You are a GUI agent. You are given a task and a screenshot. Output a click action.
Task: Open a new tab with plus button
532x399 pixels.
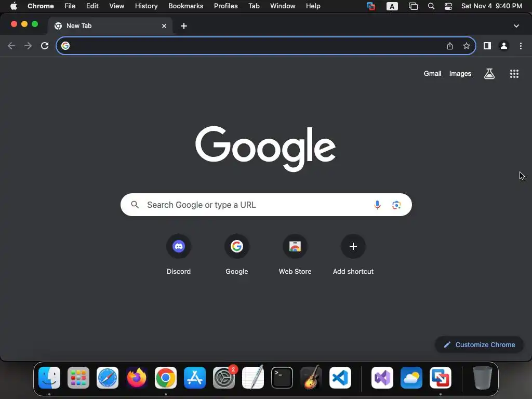coord(184,26)
